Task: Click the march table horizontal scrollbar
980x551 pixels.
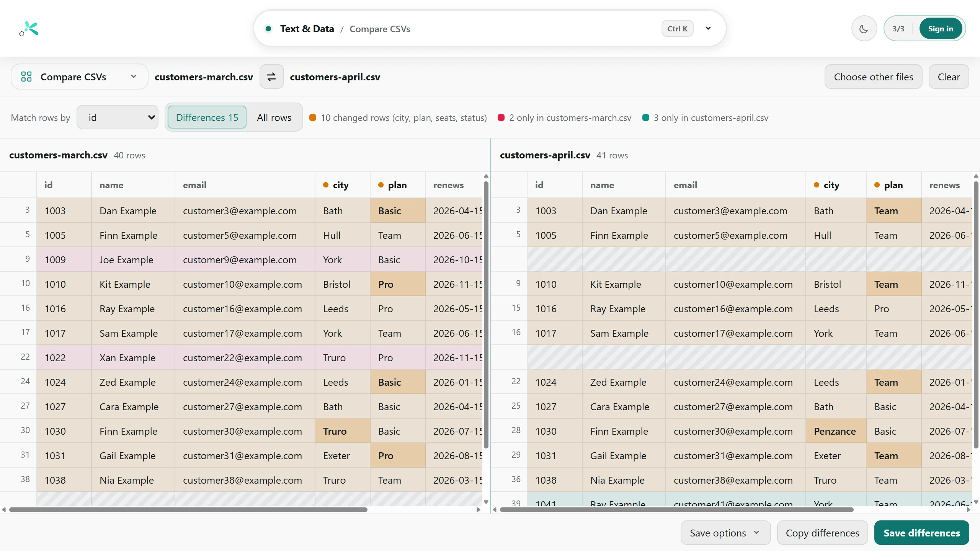Action: pos(188,510)
